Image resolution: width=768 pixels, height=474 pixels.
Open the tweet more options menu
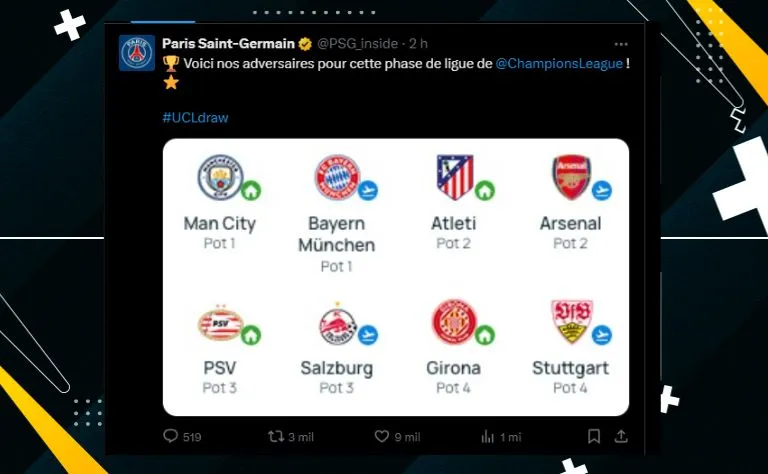[621, 44]
